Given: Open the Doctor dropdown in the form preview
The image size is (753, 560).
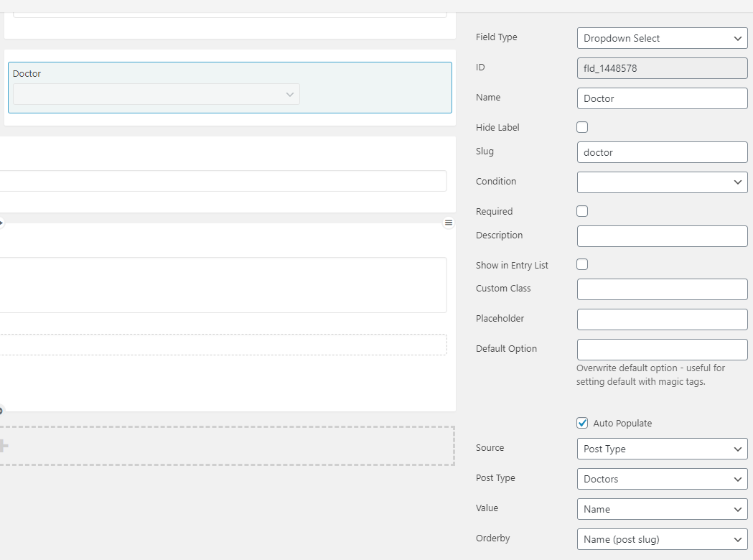Looking at the screenshot, I should (x=156, y=94).
